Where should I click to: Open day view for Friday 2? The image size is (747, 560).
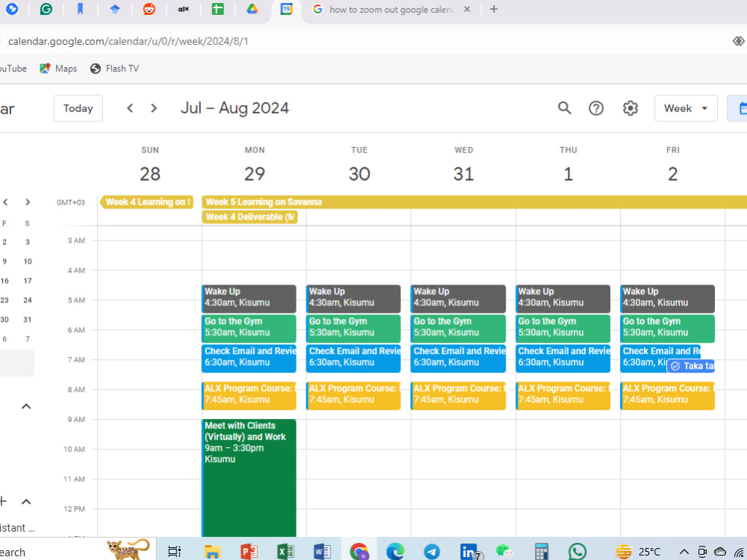(x=673, y=174)
